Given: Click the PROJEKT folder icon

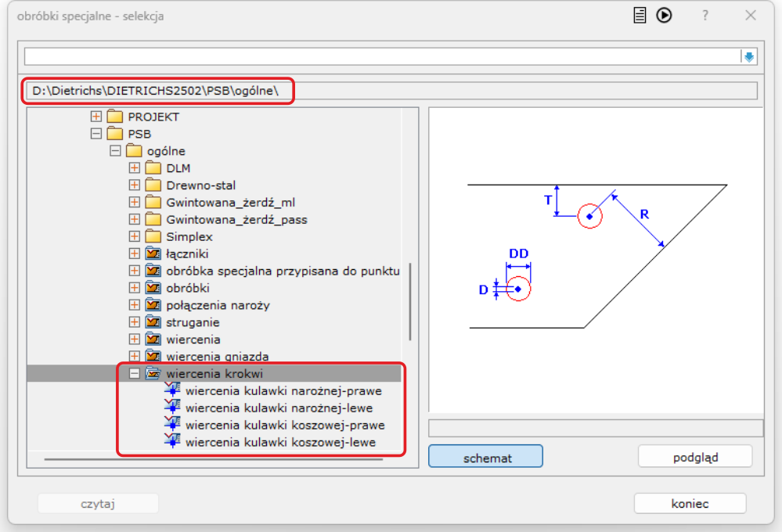Looking at the screenshot, I should (115, 116).
